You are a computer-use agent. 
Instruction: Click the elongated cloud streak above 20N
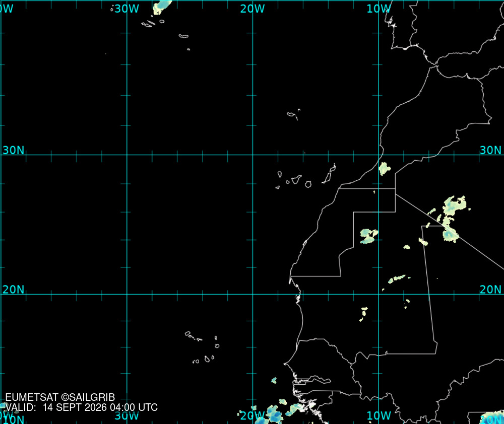click(x=399, y=278)
